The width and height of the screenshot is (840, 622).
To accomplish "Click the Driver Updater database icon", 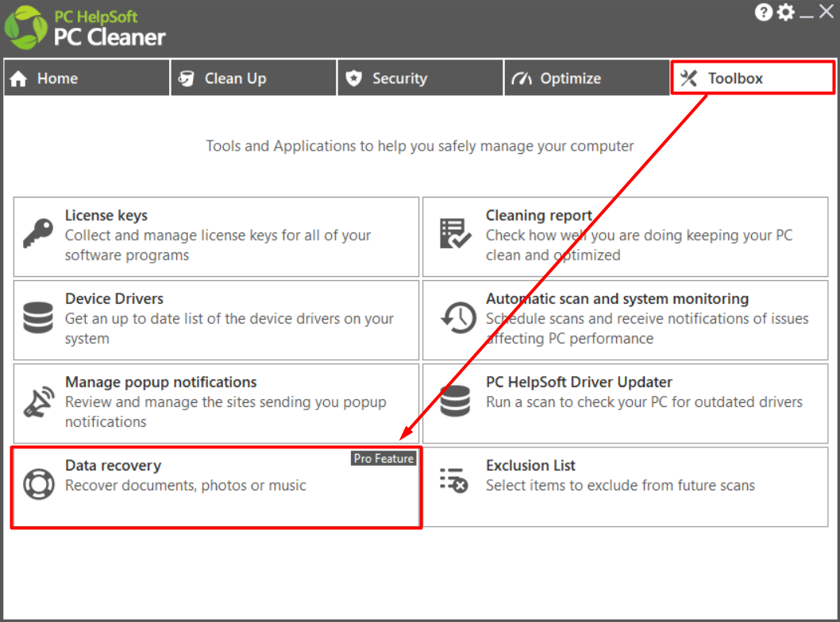I will coord(456,401).
